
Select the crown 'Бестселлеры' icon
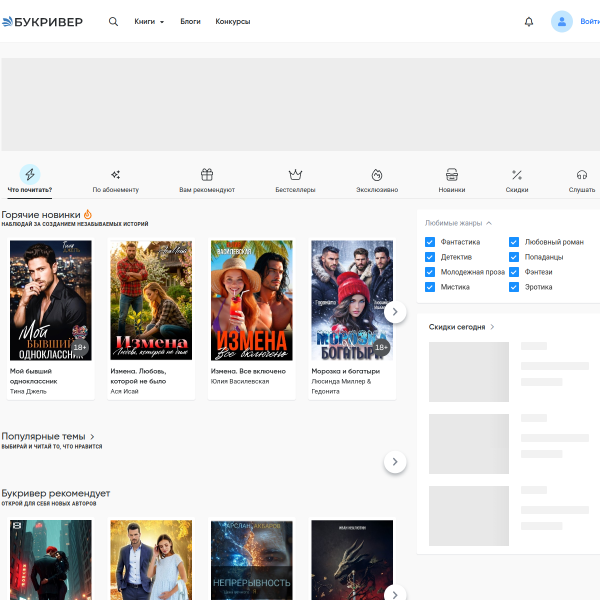[x=295, y=174]
